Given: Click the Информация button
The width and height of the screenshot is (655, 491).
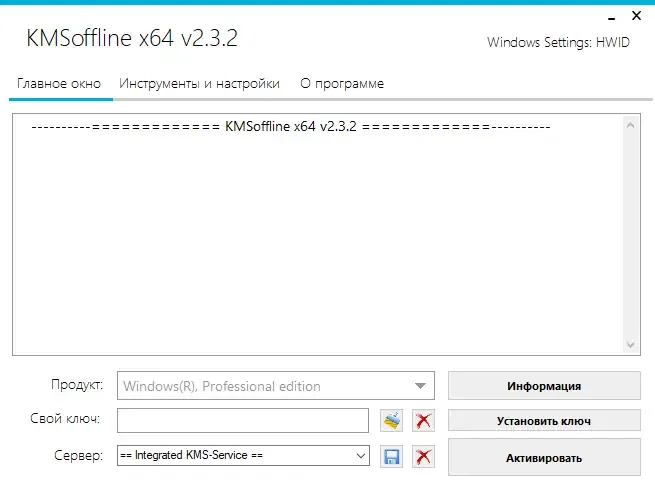Looking at the screenshot, I should point(544,386).
